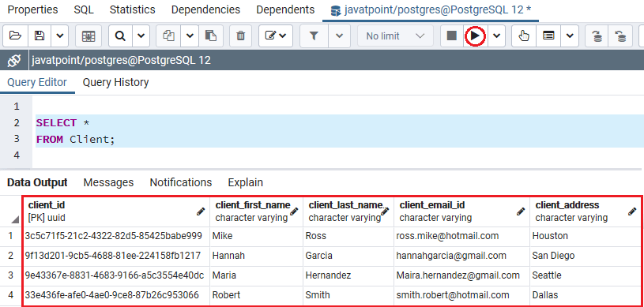Click the Save Data Changes grid icon
644x307 pixels.
89,36
